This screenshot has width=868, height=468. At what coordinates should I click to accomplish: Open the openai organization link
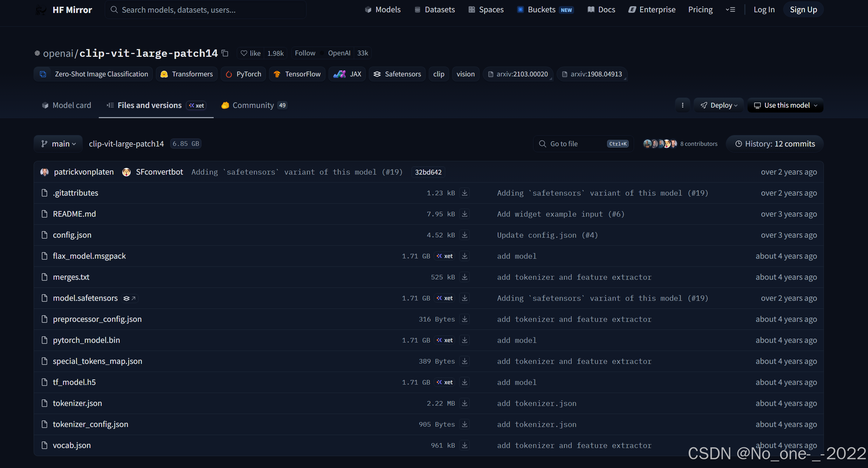pos(58,53)
